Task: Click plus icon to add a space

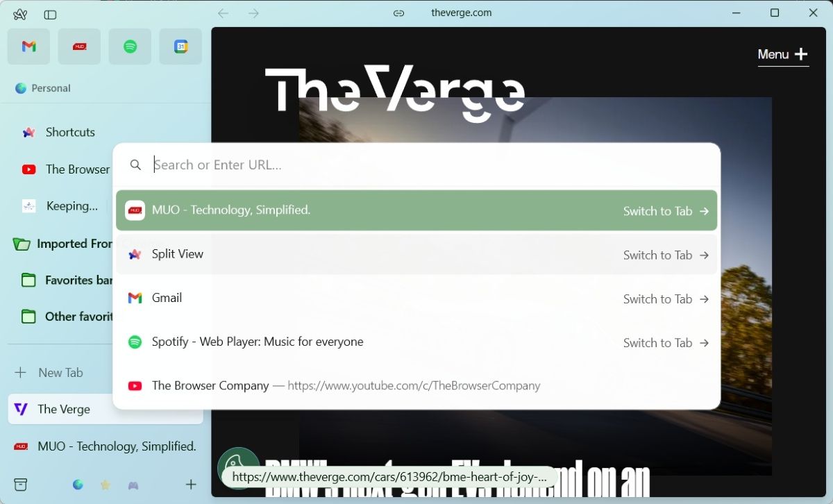Action: (191, 485)
